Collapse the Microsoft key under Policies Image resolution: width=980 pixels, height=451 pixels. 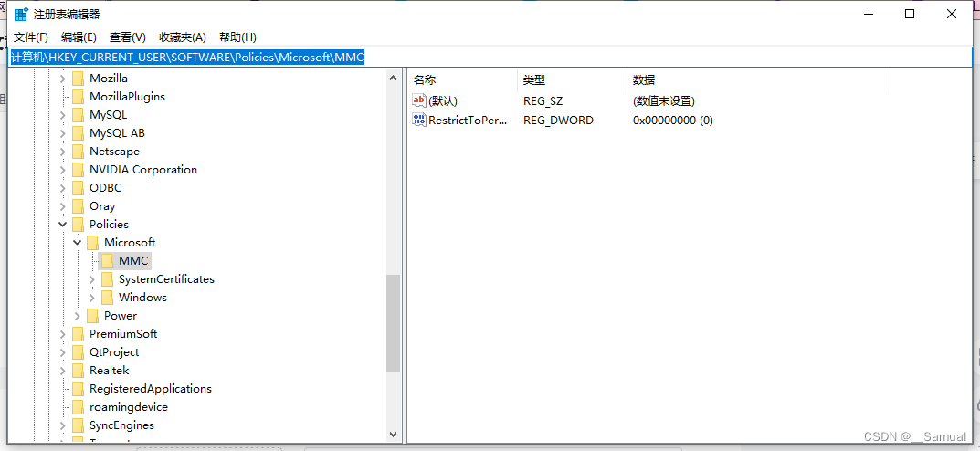point(77,242)
